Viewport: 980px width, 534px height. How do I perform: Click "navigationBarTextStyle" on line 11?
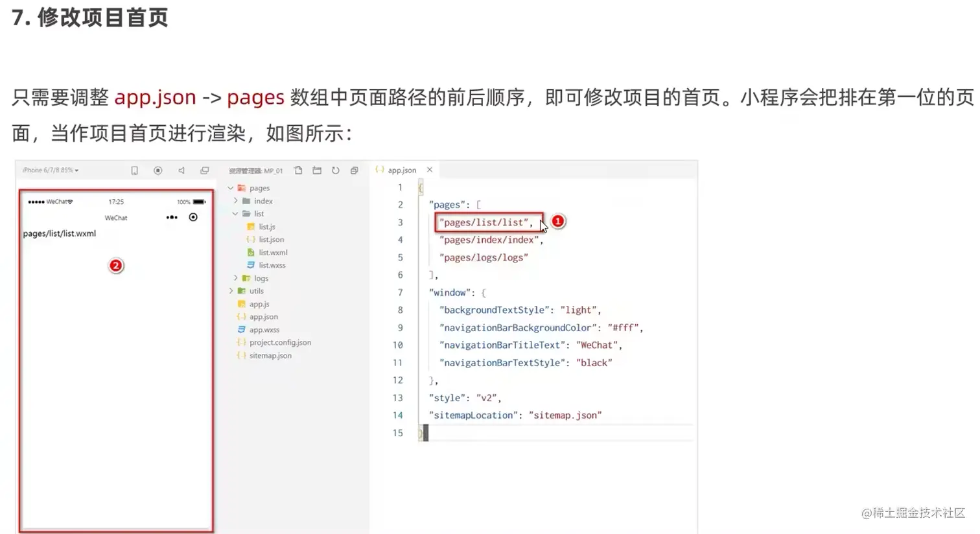click(x=502, y=363)
